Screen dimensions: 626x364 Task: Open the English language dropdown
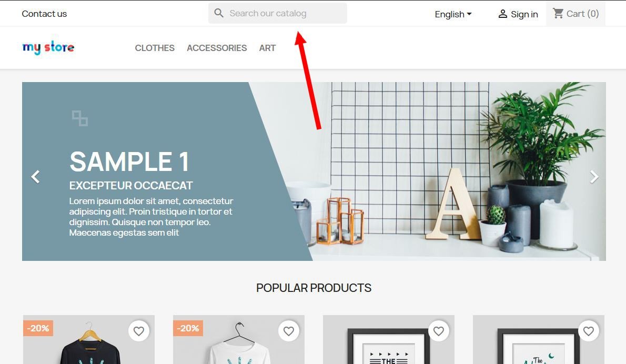453,14
